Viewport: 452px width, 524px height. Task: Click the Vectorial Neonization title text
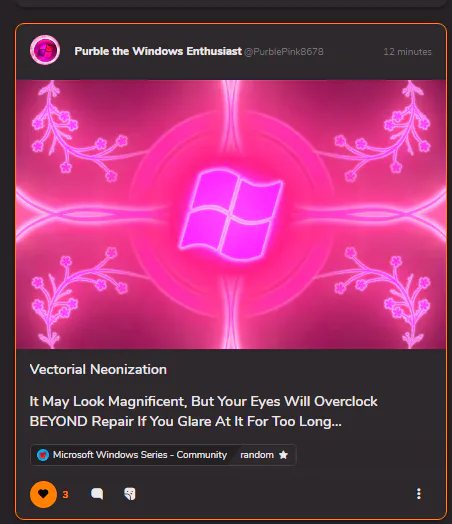pyautogui.click(x=98, y=370)
